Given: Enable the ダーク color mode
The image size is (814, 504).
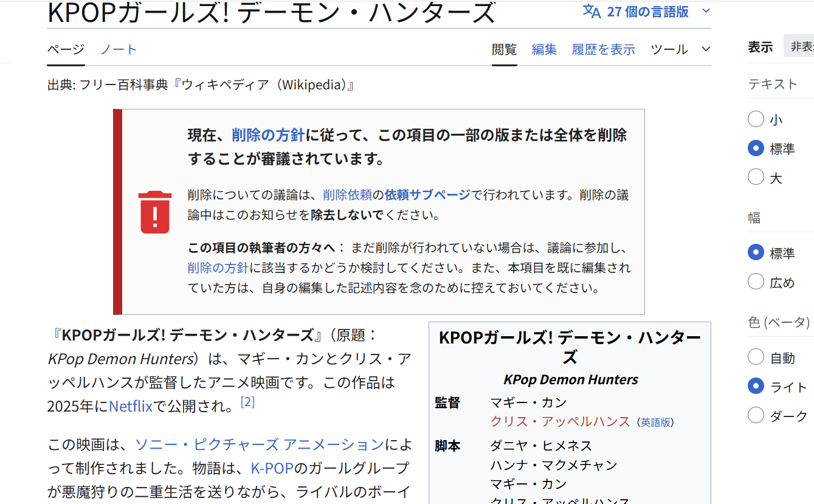Looking at the screenshot, I should [756, 415].
